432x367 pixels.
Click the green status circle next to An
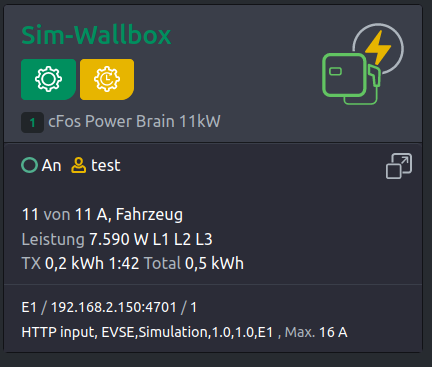[29, 165]
